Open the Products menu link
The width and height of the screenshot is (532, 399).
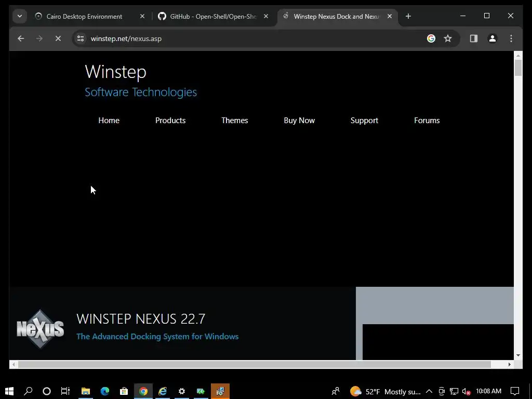[170, 121]
